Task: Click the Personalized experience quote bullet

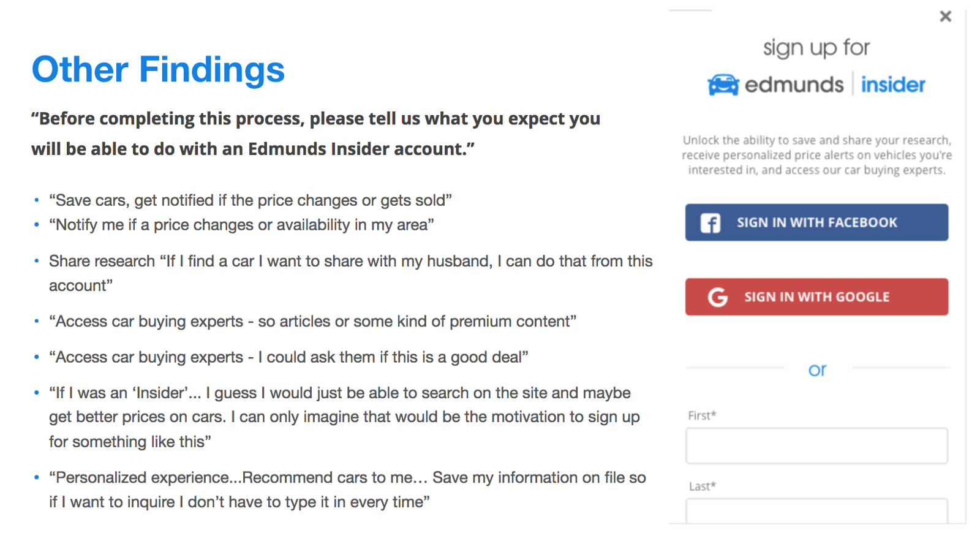Action: [x=347, y=490]
